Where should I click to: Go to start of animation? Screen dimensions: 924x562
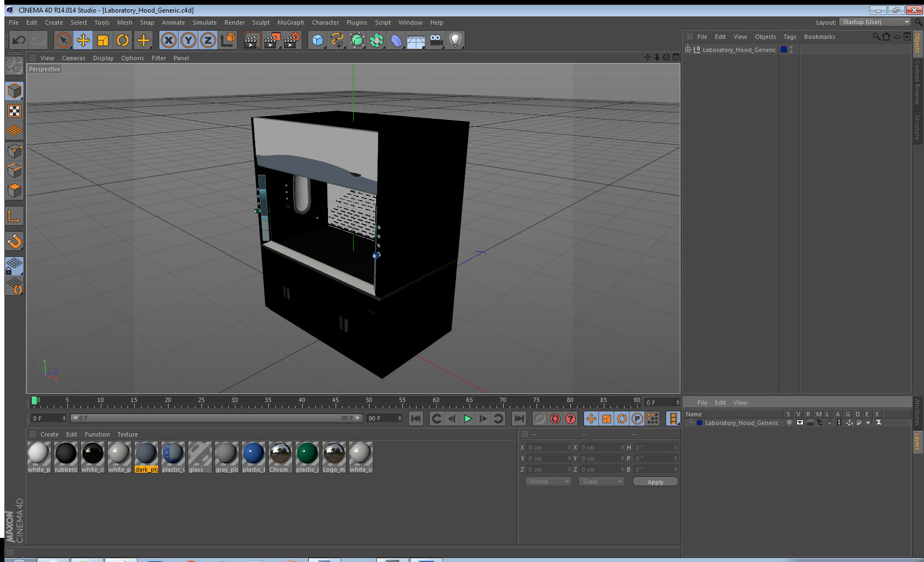[x=416, y=418]
